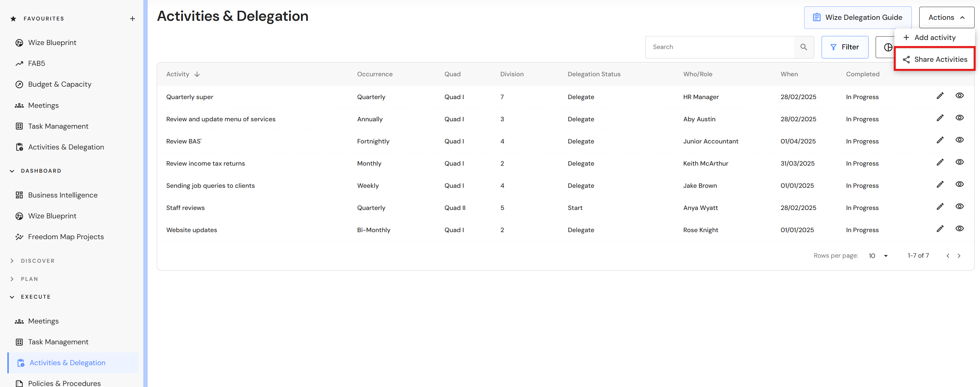View Website updates activity eye icon
Viewport: 980px width, 387px height.
coord(959,229)
